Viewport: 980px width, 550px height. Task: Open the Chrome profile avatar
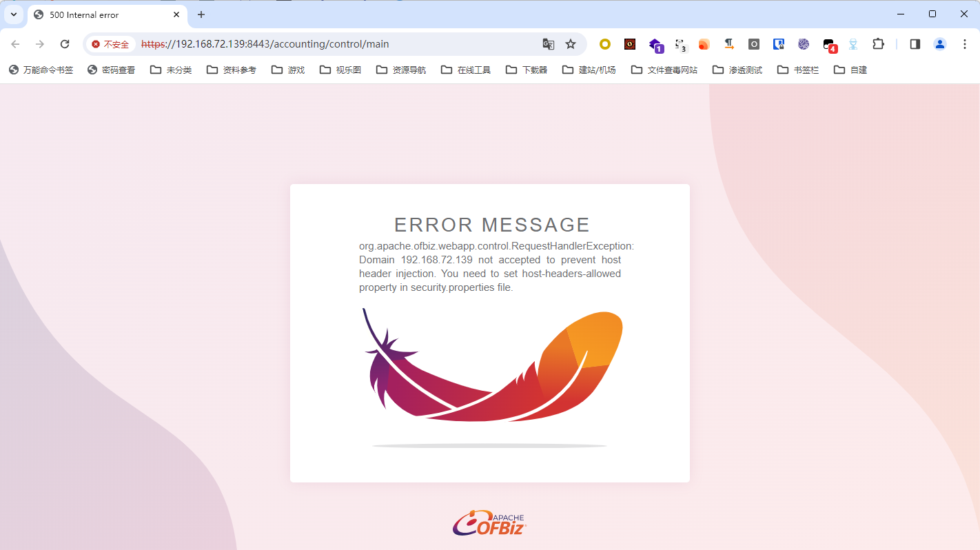tap(940, 44)
